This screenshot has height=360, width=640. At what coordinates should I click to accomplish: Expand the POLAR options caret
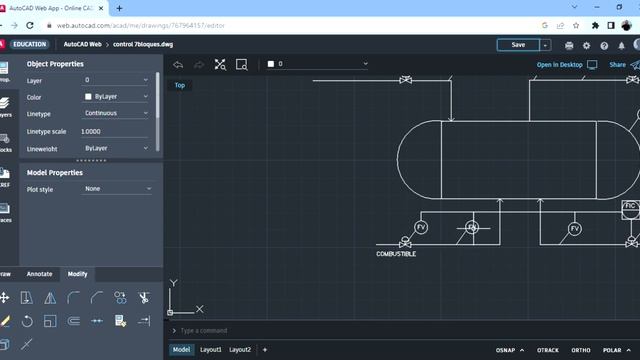(629, 350)
